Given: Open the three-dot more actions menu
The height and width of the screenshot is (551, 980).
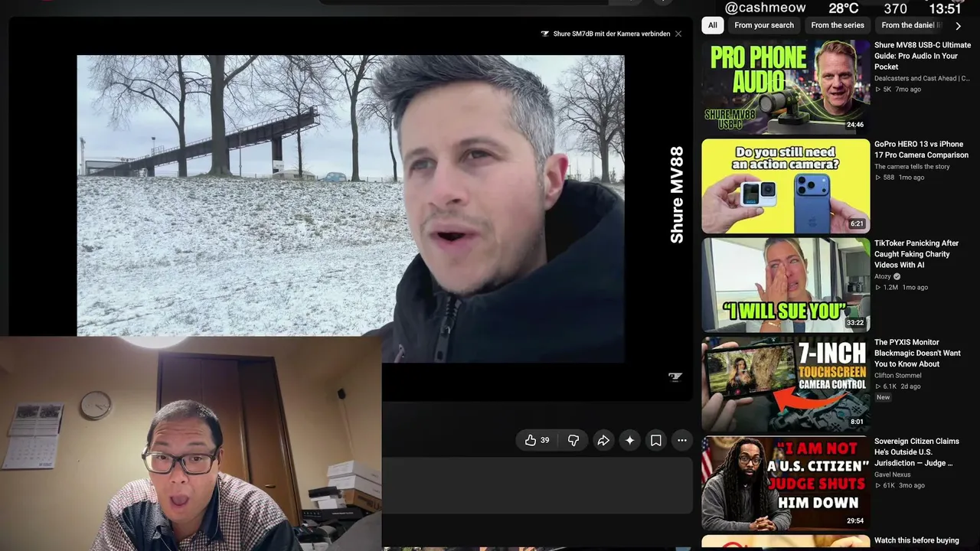Looking at the screenshot, I should (x=682, y=440).
